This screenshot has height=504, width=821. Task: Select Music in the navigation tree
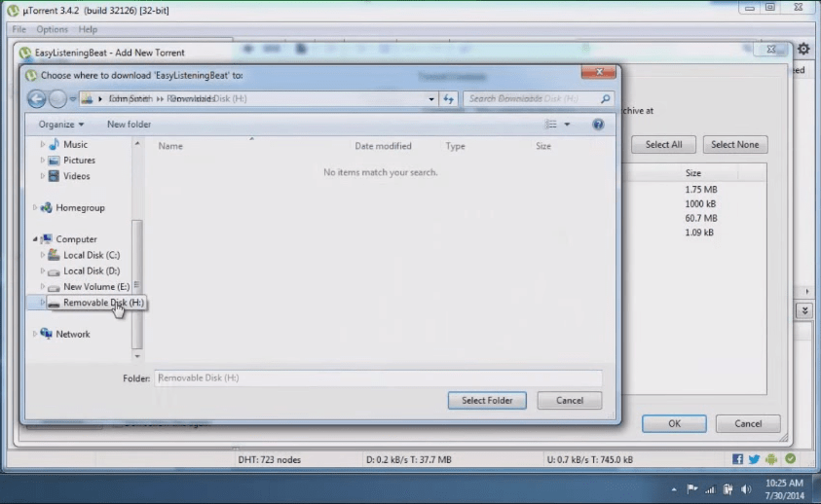[75, 144]
